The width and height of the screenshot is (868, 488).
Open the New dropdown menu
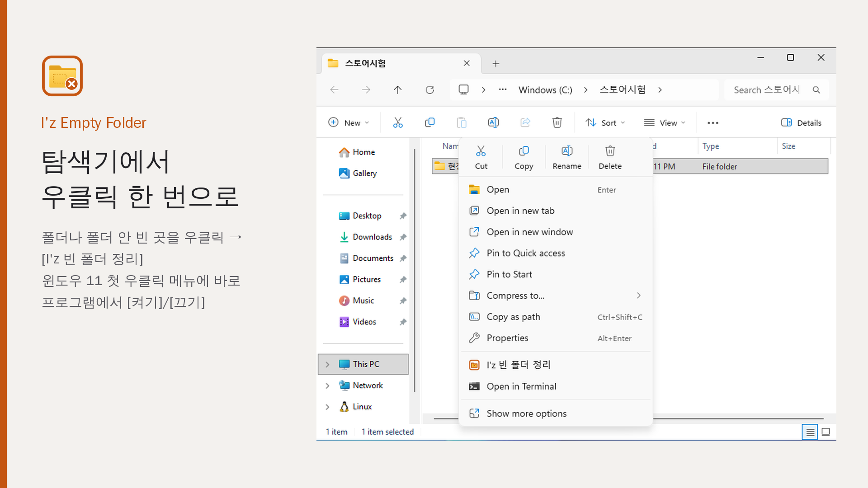[x=349, y=123]
